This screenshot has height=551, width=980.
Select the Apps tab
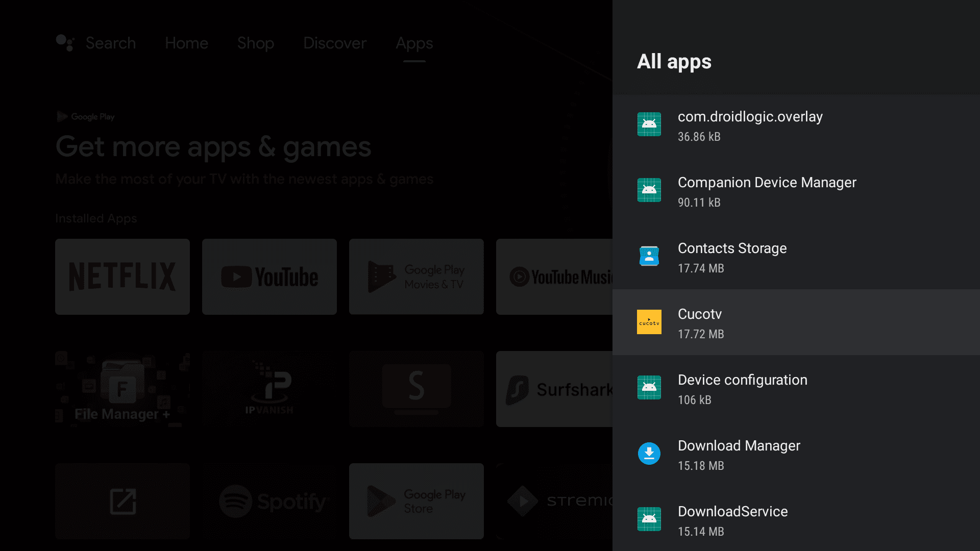pos(414,44)
